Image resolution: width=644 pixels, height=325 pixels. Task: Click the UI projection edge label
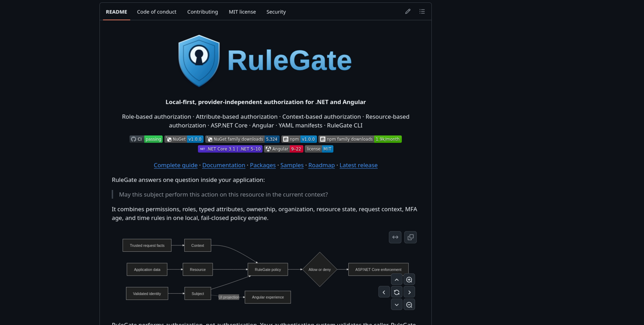229,297
